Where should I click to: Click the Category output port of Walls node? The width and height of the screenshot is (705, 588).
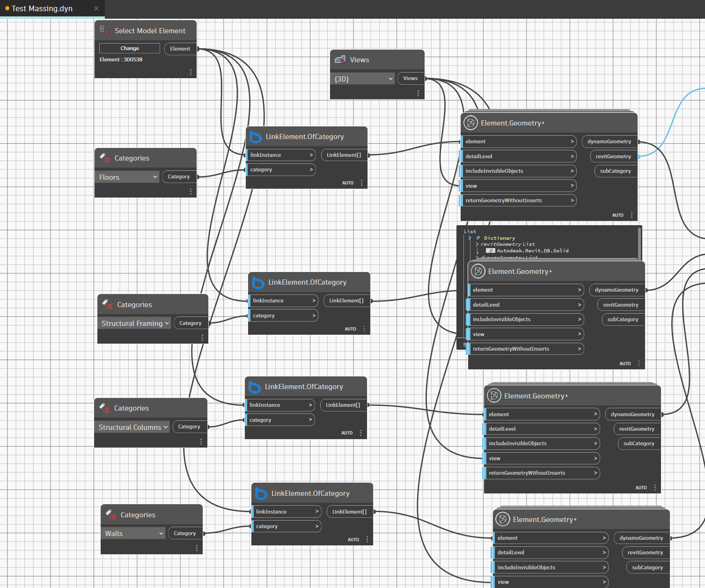pos(185,533)
